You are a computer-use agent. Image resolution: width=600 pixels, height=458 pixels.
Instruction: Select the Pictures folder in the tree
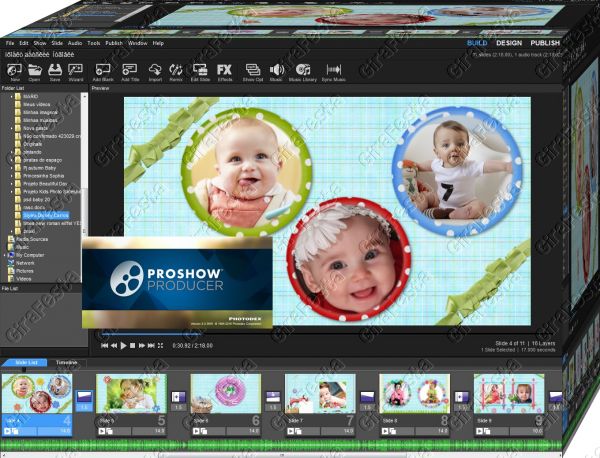pos(24,271)
